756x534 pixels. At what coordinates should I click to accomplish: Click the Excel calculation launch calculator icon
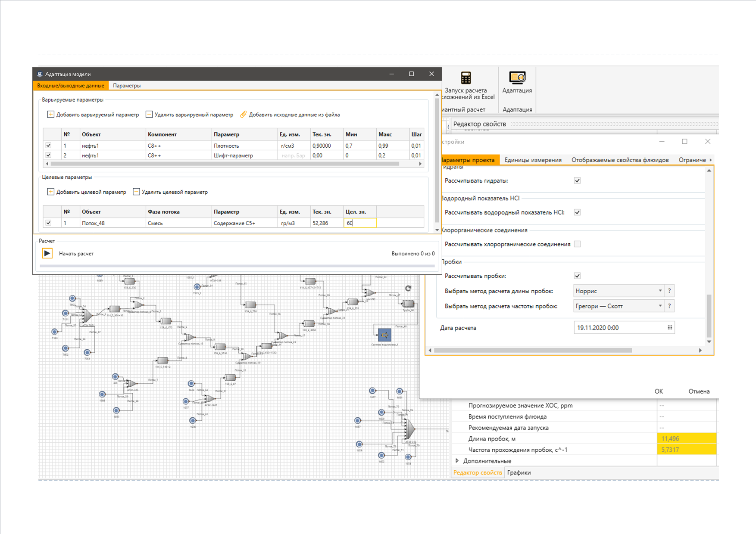(466, 78)
